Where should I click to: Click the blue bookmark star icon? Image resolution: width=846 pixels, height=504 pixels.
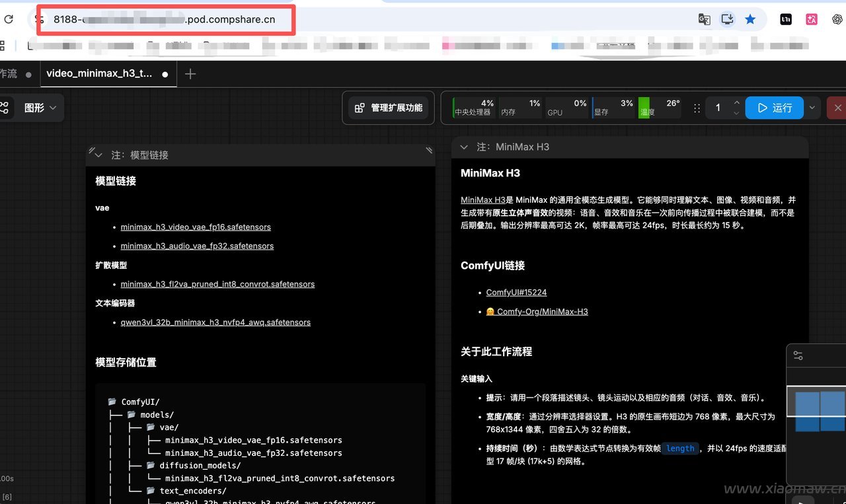tap(750, 19)
